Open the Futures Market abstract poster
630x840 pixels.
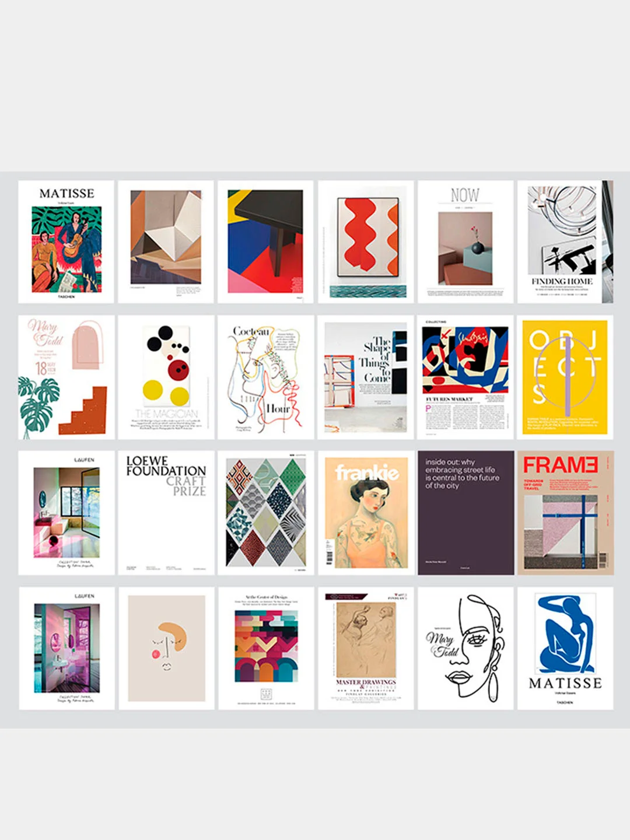tap(466, 377)
